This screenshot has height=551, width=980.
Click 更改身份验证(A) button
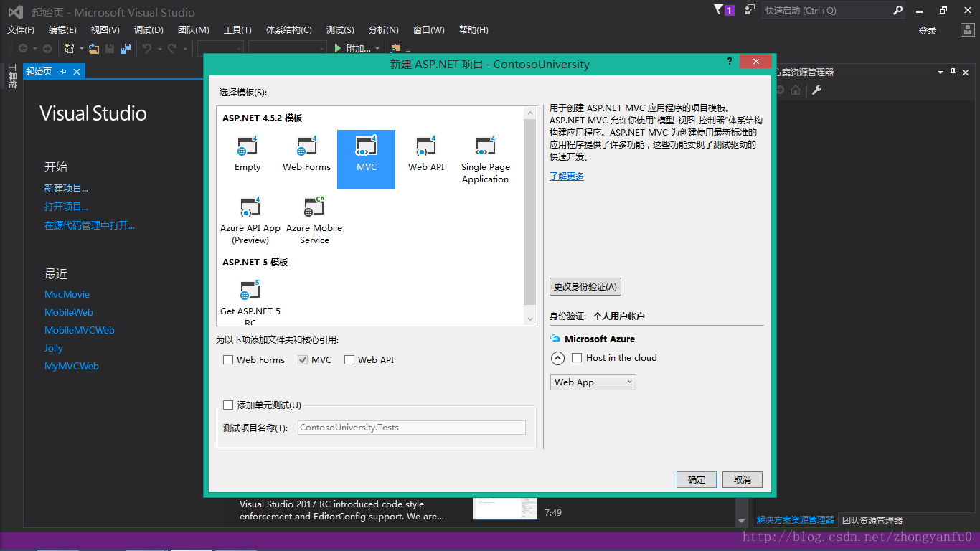pyautogui.click(x=585, y=286)
